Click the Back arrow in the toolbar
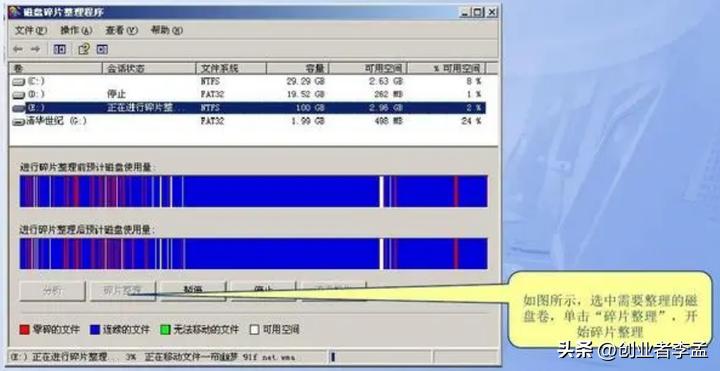Screen dimensions: 720x371 [18, 49]
